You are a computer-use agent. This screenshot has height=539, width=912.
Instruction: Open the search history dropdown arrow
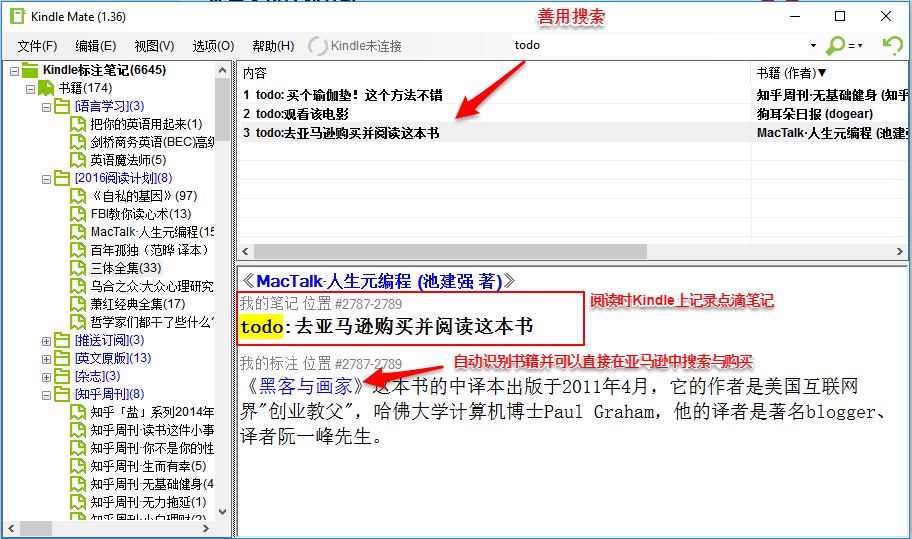point(813,46)
